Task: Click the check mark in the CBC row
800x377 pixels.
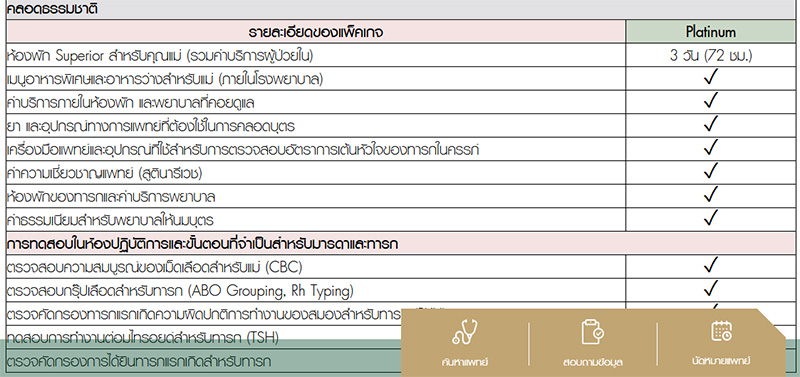Action: [x=711, y=265]
